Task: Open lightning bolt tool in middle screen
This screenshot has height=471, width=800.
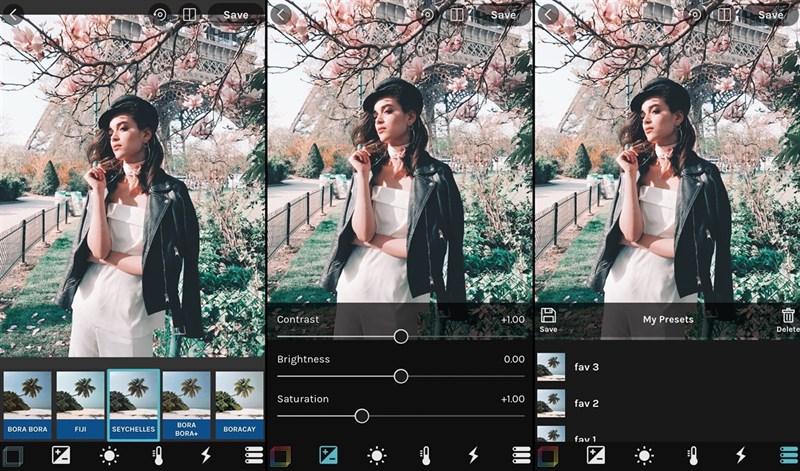Action: [x=473, y=455]
